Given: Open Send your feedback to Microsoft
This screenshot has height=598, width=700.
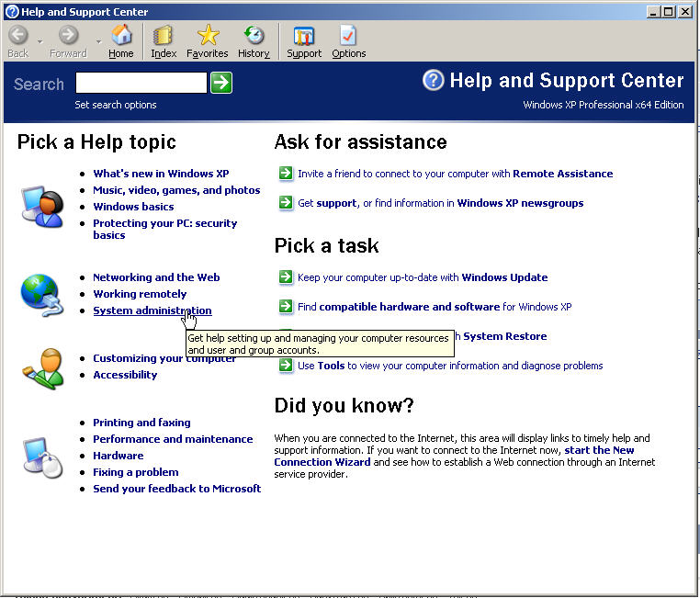Looking at the screenshot, I should tap(176, 489).
